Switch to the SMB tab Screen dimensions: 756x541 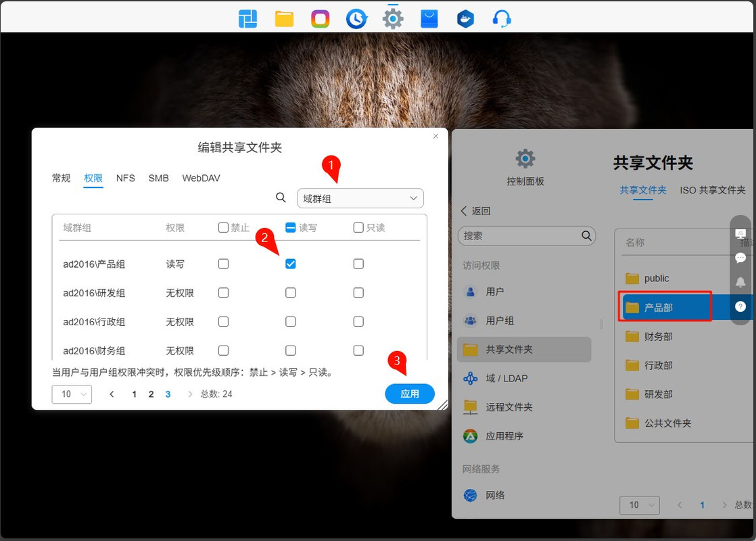(x=159, y=178)
